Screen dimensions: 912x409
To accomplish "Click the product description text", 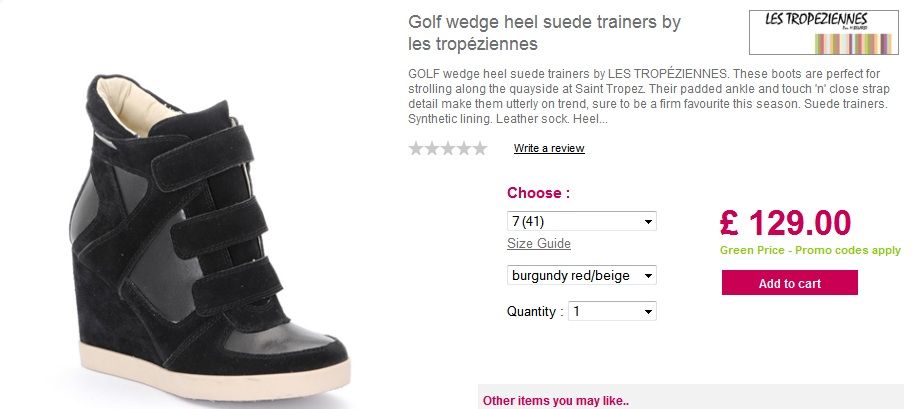I will click(x=649, y=97).
